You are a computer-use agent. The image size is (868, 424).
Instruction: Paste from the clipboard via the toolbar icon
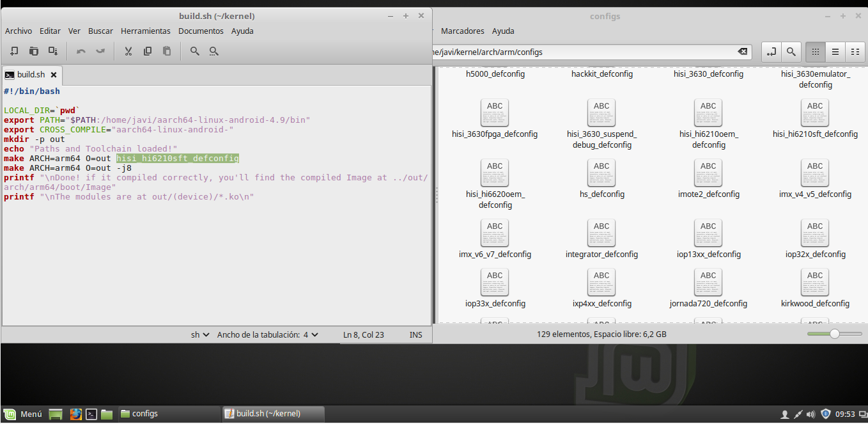167,51
